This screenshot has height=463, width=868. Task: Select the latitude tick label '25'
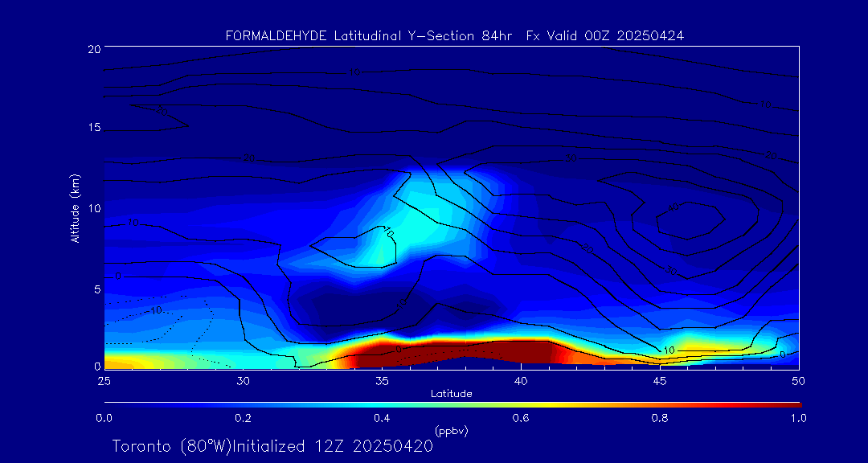(x=104, y=381)
